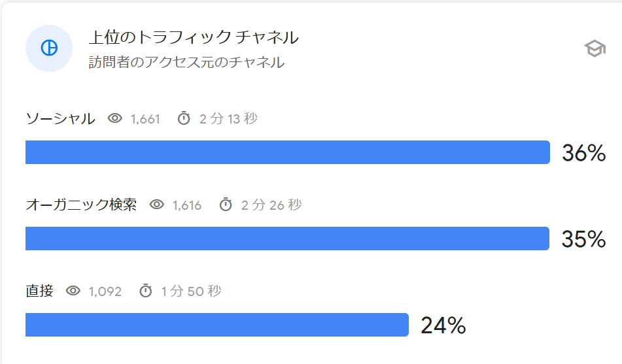The height and width of the screenshot is (364, 622).
Task: Click the 訪問者のアクセス元のチャネル subtitle
Action: [186, 63]
